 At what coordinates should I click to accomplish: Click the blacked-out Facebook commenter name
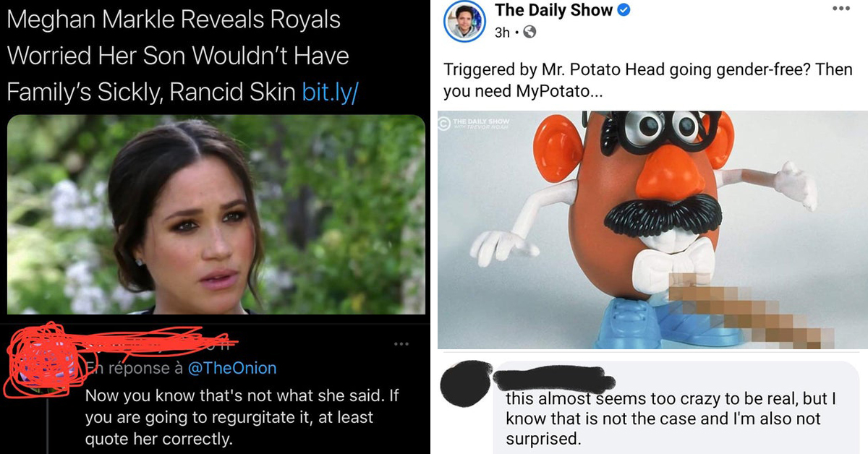point(553,380)
